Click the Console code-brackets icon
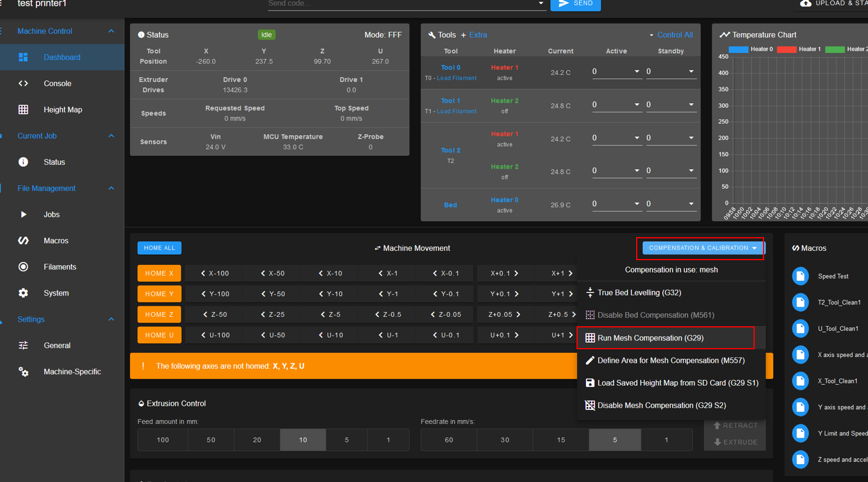Image resolution: width=868 pixels, height=482 pixels. (23, 83)
